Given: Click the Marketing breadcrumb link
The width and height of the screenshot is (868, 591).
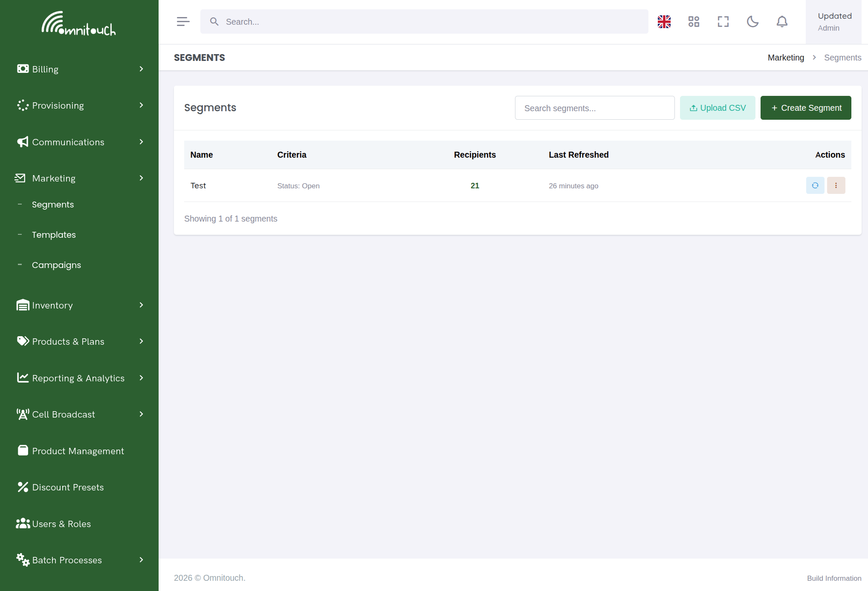Looking at the screenshot, I should (x=786, y=58).
